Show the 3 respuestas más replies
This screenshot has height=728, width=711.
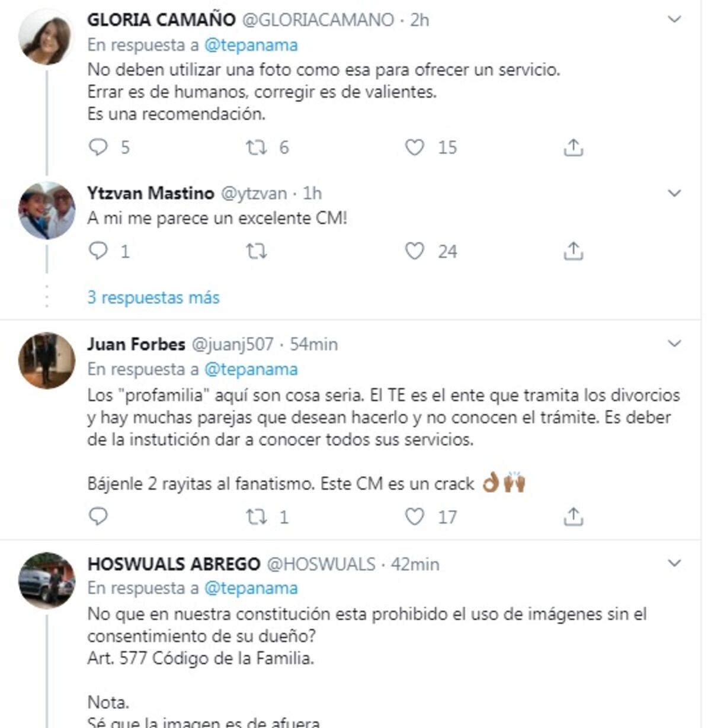[152, 297]
